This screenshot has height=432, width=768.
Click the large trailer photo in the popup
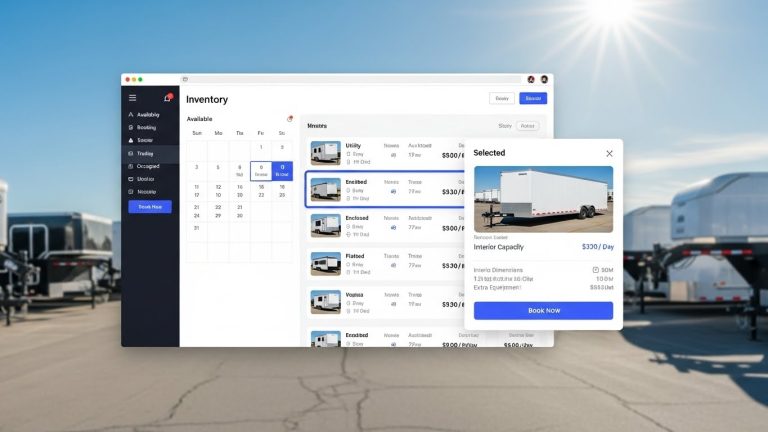(x=543, y=199)
